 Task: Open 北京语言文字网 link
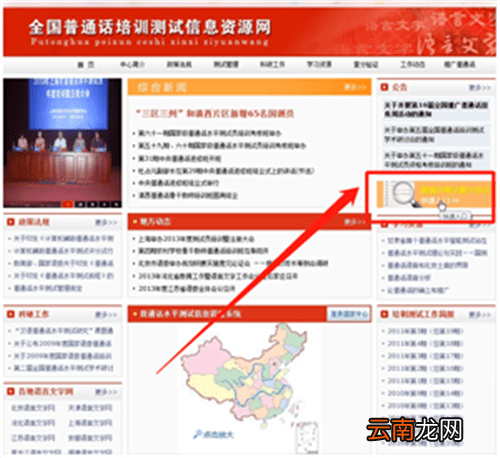point(33,407)
